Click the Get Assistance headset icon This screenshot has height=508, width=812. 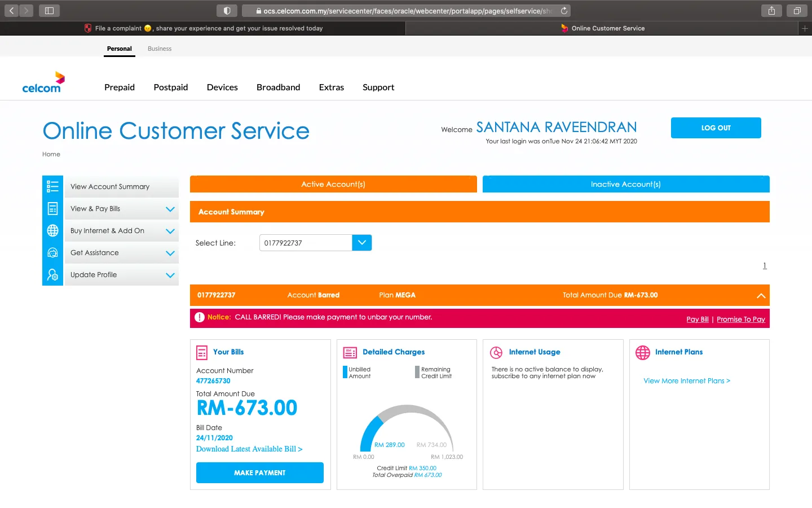[x=52, y=253]
